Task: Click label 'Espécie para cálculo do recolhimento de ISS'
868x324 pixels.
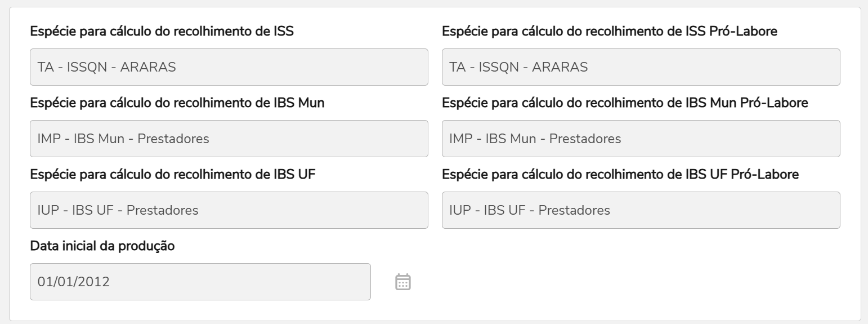Action: tap(162, 32)
